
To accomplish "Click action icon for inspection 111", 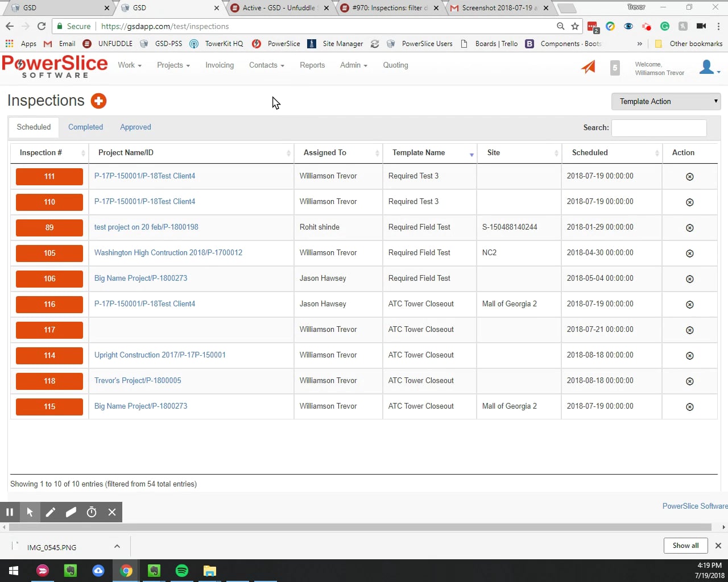I will click(689, 177).
